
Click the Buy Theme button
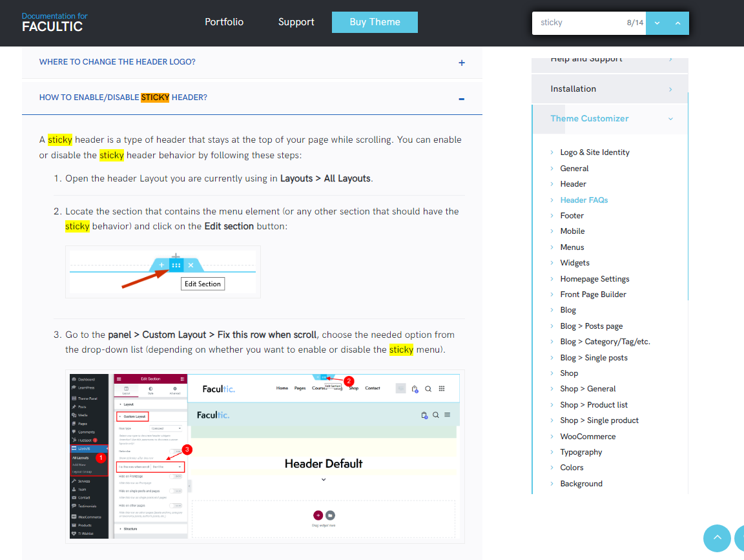point(375,23)
